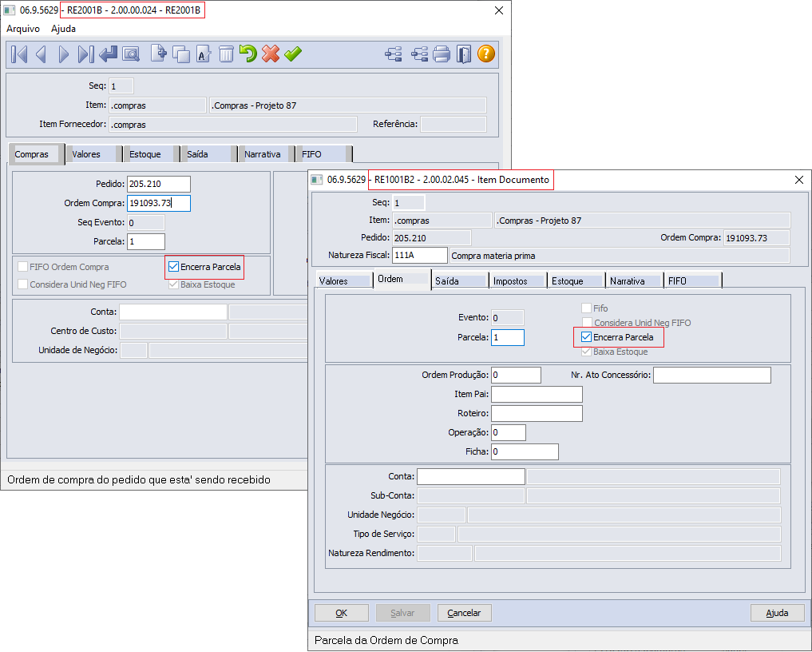This screenshot has height=652, width=812.
Task: Click the Salvar button
Action: [x=402, y=613]
